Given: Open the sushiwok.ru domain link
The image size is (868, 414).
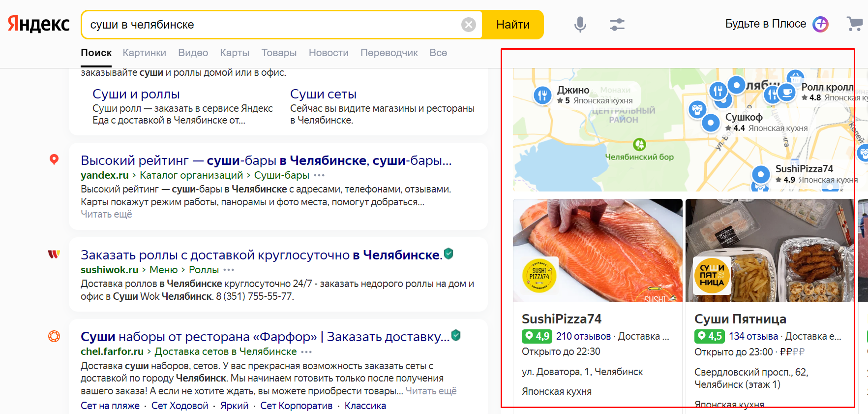Looking at the screenshot, I should click(110, 270).
